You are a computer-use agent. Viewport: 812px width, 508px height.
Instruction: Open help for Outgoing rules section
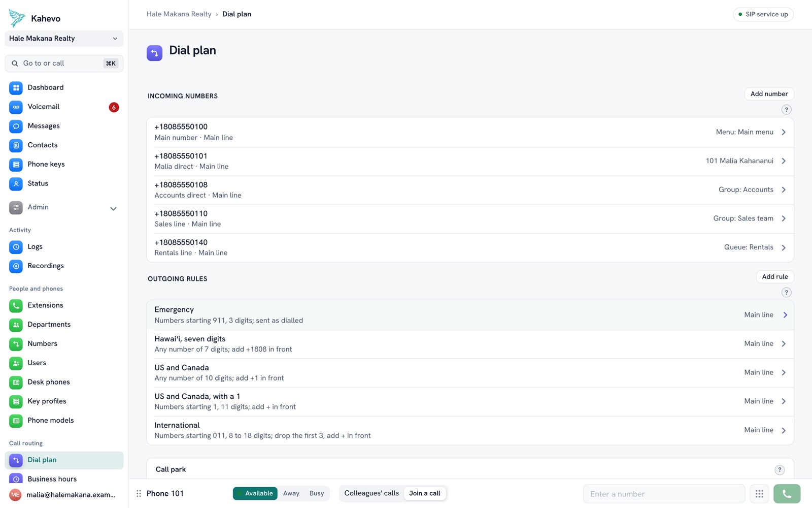point(786,293)
